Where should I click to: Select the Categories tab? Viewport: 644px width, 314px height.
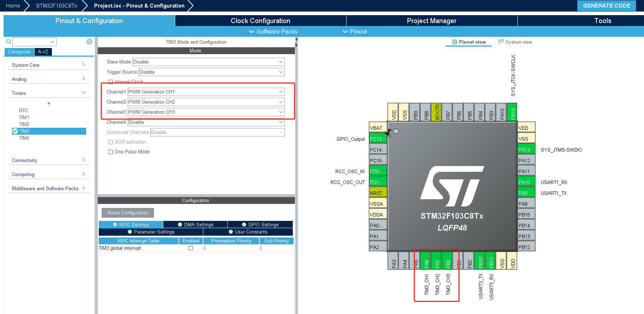(19, 52)
